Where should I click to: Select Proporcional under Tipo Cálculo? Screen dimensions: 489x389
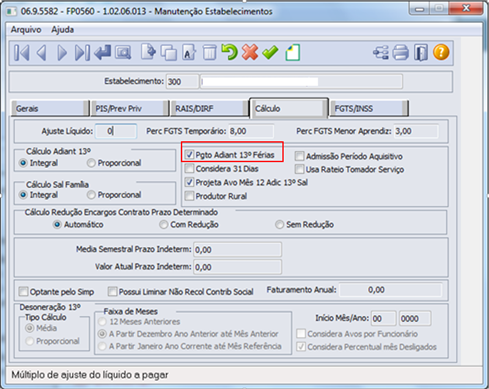point(30,341)
